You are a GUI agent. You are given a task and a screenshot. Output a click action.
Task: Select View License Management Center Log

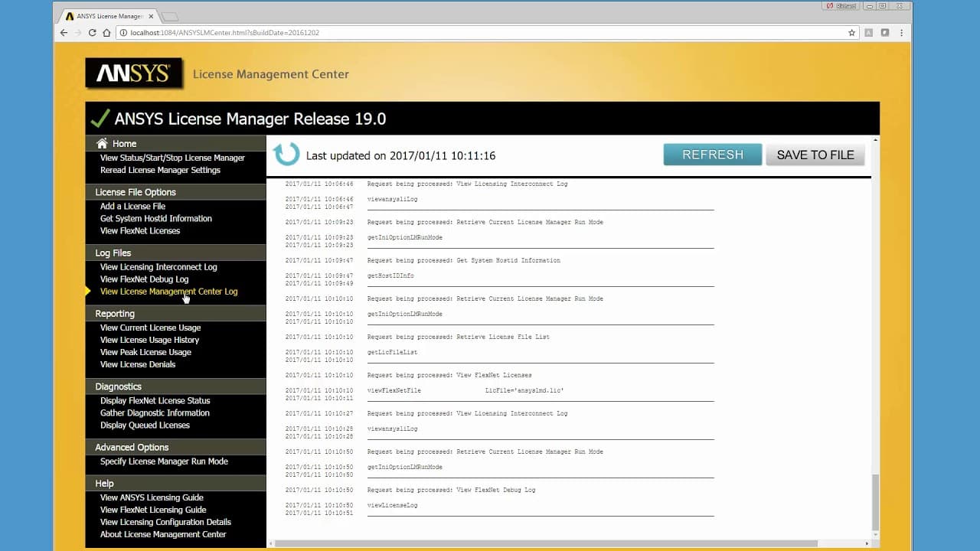tap(168, 292)
